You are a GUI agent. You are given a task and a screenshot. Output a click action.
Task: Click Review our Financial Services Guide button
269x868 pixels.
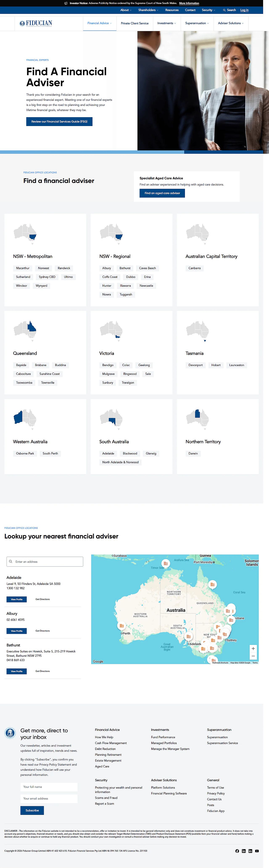click(59, 122)
